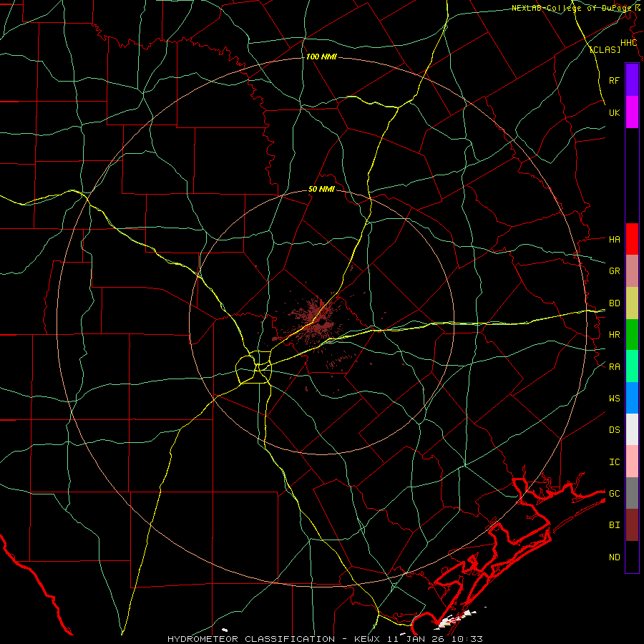Viewport: 644px width, 644px height.
Task: Click the HA legend label
Action: point(614,240)
